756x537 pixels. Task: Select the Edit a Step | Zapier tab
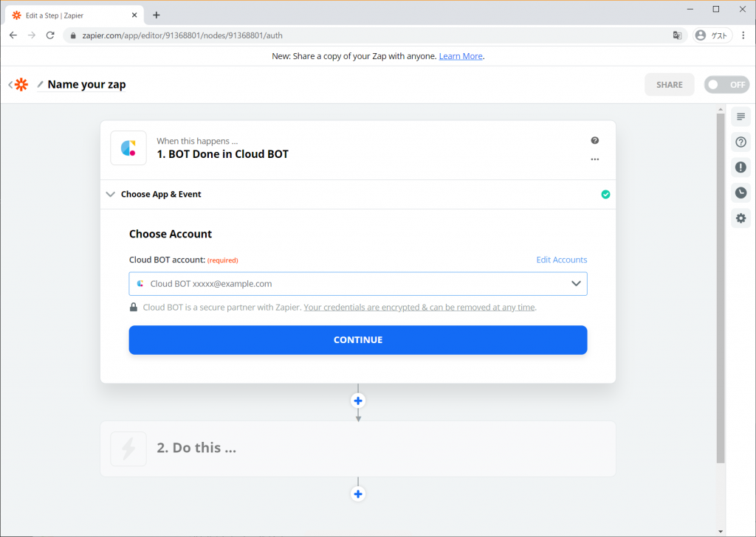75,15
